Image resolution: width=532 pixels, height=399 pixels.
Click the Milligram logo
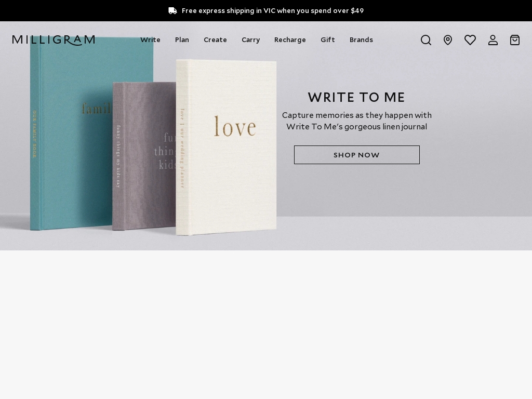pos(54,40)
